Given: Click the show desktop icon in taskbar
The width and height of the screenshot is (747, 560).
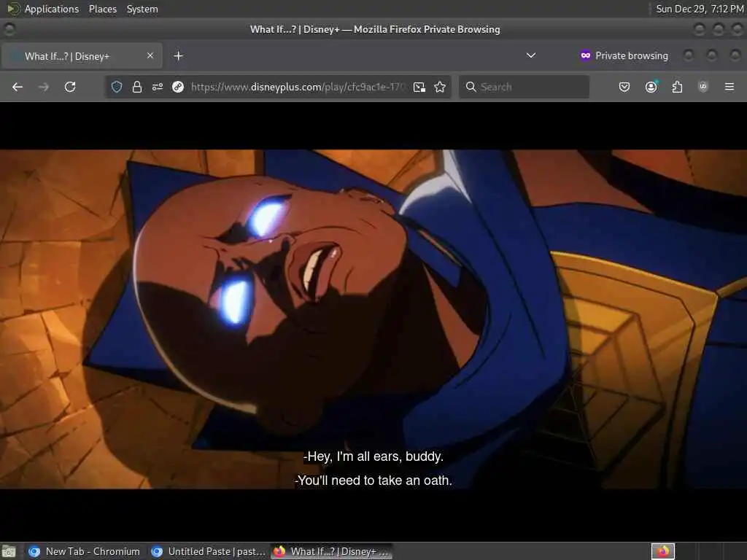Looking at the screenshot, I should (9, 551).
